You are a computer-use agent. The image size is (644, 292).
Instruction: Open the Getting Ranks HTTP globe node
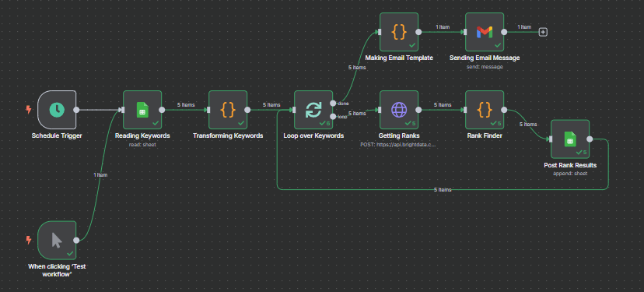tap(399, 110)
